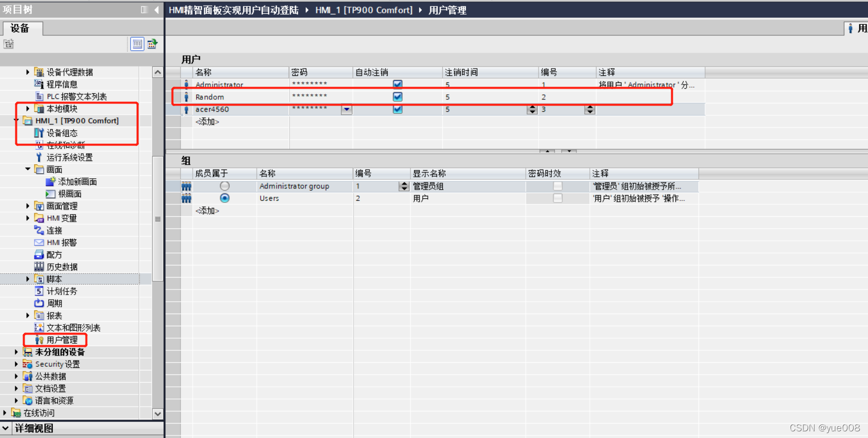The image size is (868, 438).
Task: Click the 本地模块 folder icon
Action: point(39,109)
